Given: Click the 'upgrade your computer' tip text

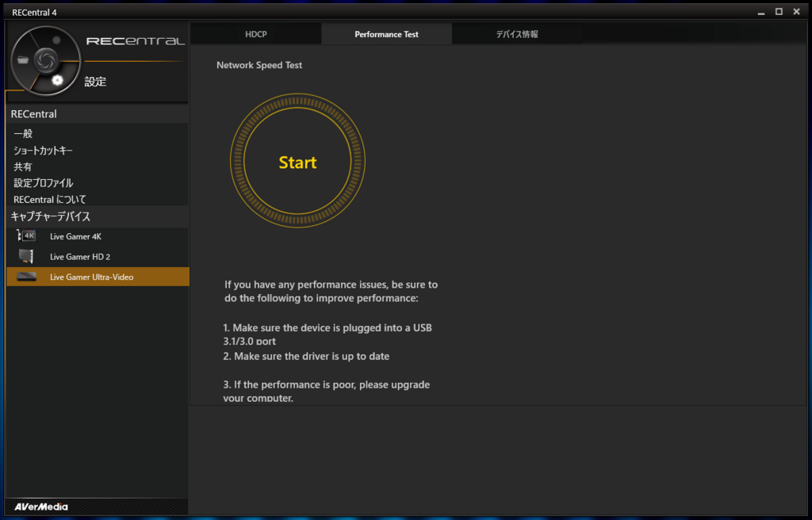Looking at the screenshot, I should click(x=326, y=391).
